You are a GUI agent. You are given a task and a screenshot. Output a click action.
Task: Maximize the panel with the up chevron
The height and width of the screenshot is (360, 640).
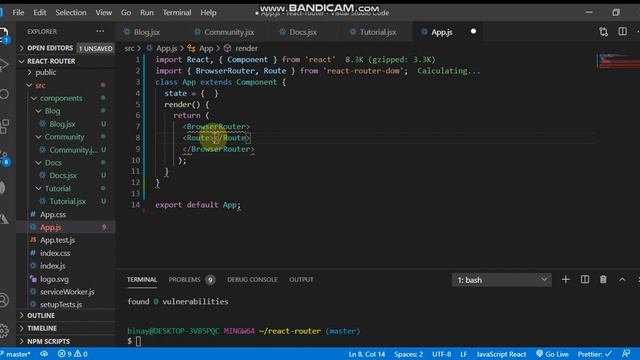point(622,280)
